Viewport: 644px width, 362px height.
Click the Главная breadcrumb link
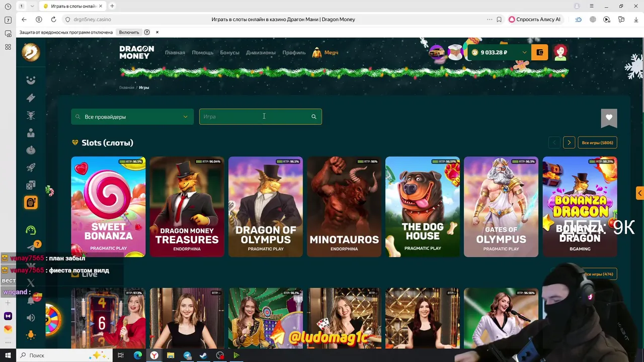click(x=127, y=87)
